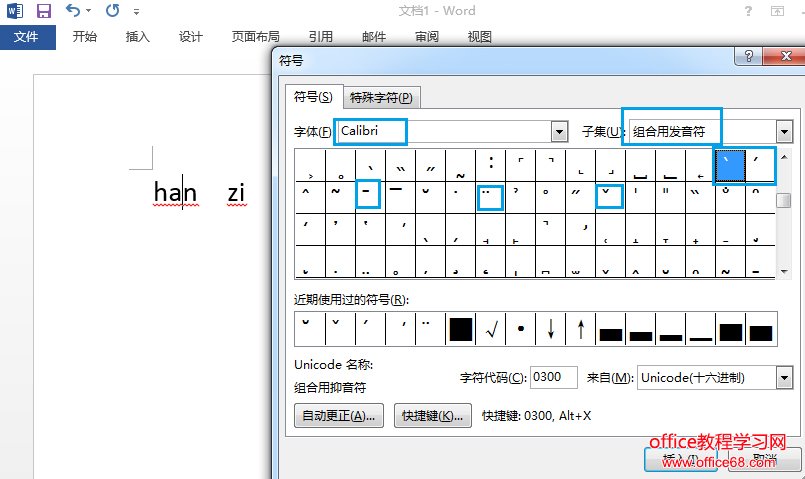Select the boxed diaeresis symbol in grid
Screen dimensions: 805x479
(490, 198)
